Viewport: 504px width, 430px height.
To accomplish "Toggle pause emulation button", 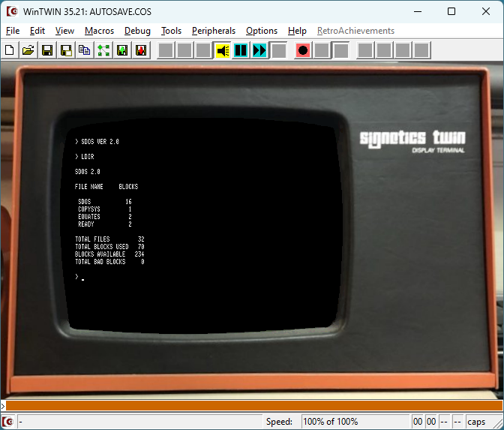I will coord(241,50).
